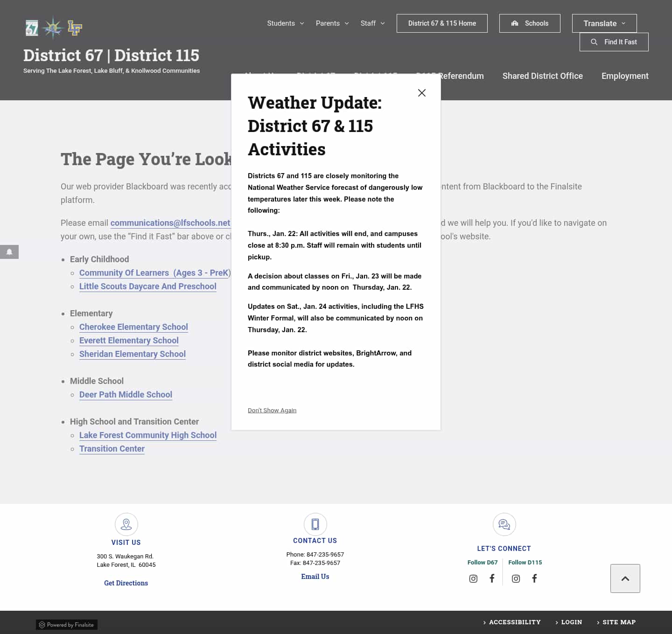Click the chat bubbles Let's Connect icon
The image size is (672, 634).
pos(504,524)
